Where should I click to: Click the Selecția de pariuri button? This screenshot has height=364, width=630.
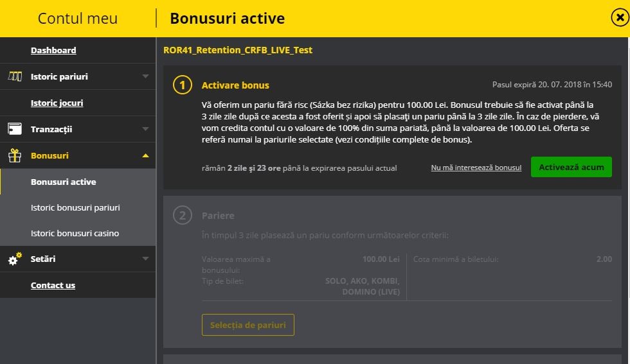pos(248,325)
